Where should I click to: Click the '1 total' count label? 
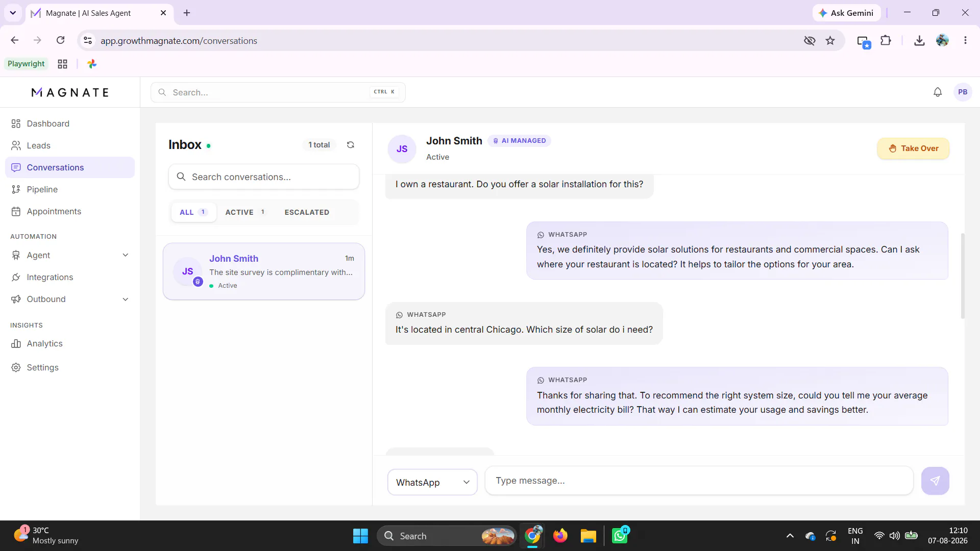click(x=319, y=145)
